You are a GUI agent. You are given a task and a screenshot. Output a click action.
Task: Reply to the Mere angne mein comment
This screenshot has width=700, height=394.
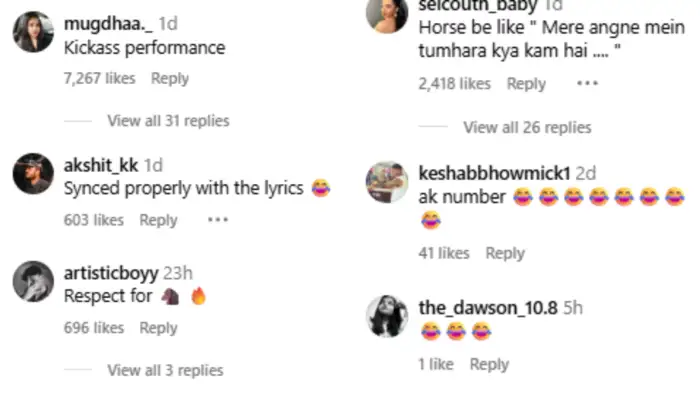point(526,84)
